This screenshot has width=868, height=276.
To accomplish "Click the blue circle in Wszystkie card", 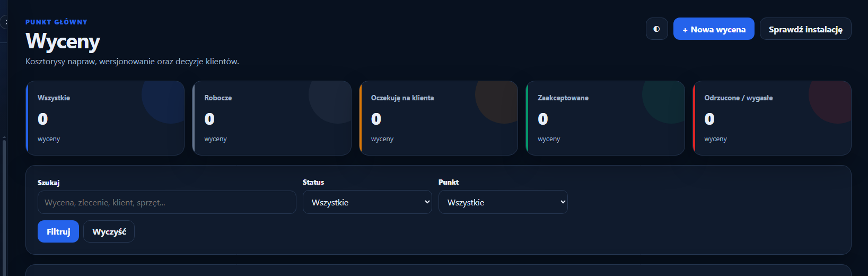I will [x=163, y=102].
